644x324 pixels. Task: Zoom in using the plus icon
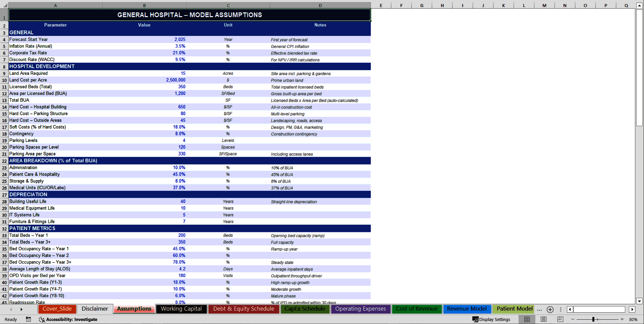(x=623, y=319)
